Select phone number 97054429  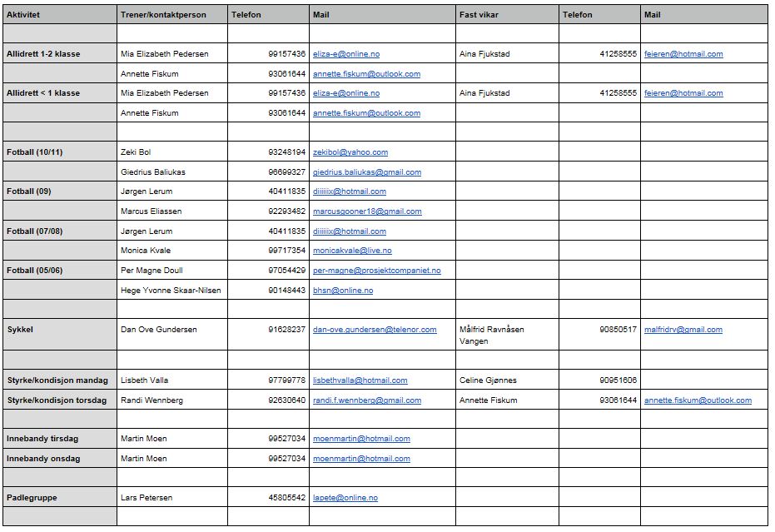tap(286, 271)
